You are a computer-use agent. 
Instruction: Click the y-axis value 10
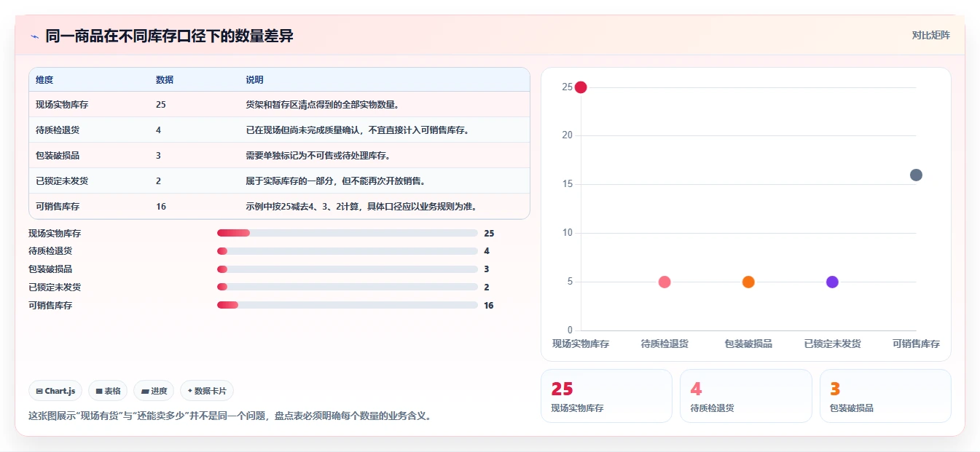click(567, 233)
